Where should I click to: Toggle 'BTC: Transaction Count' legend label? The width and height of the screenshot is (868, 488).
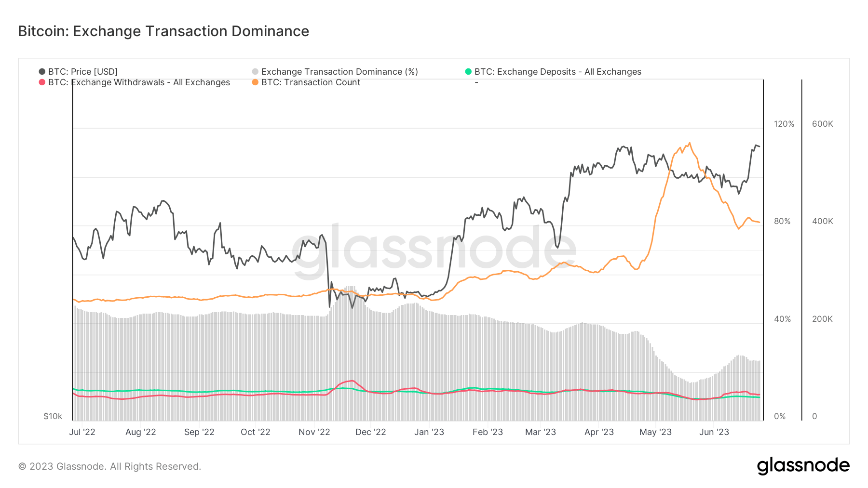coord(311,82)
